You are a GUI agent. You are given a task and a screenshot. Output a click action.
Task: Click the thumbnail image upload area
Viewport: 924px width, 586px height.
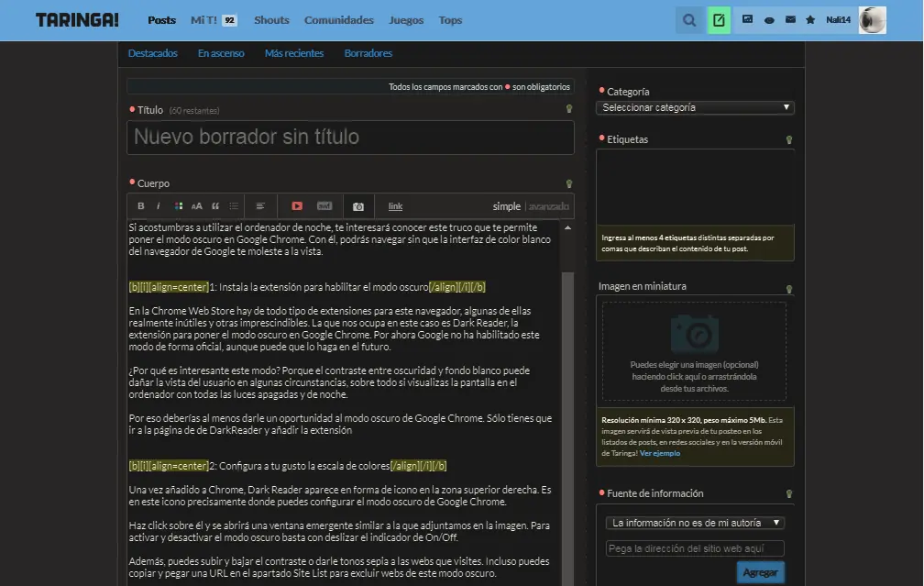click(x=694, y=351)
